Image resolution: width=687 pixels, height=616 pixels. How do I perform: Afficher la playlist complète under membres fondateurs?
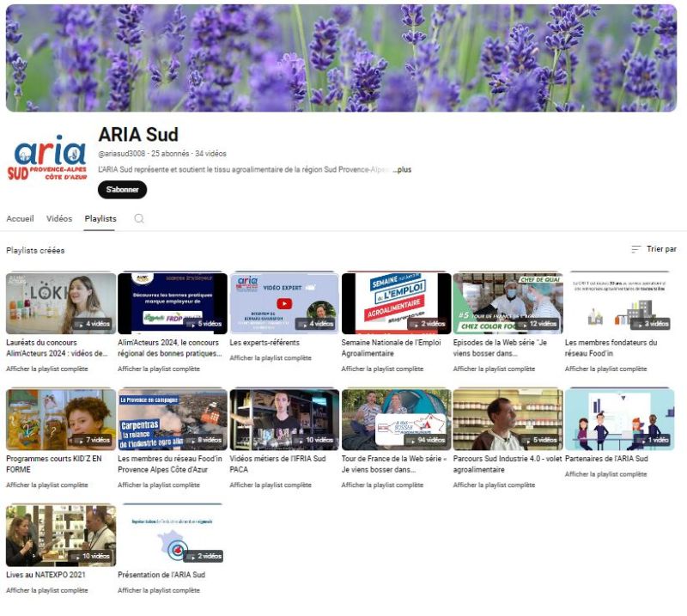pyautogui.click(x=605, y=369)
